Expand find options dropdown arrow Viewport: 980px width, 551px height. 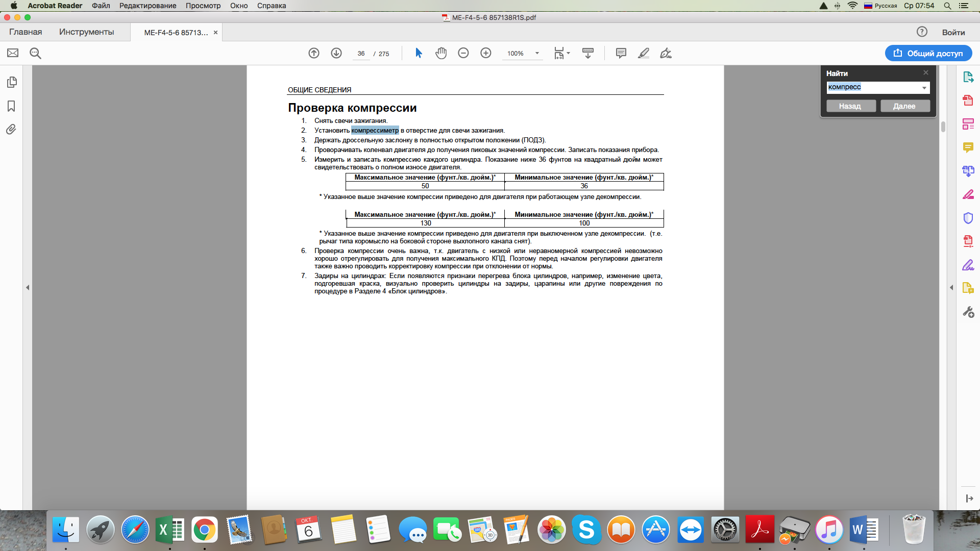pyautogui.click(x=924, y=88)
